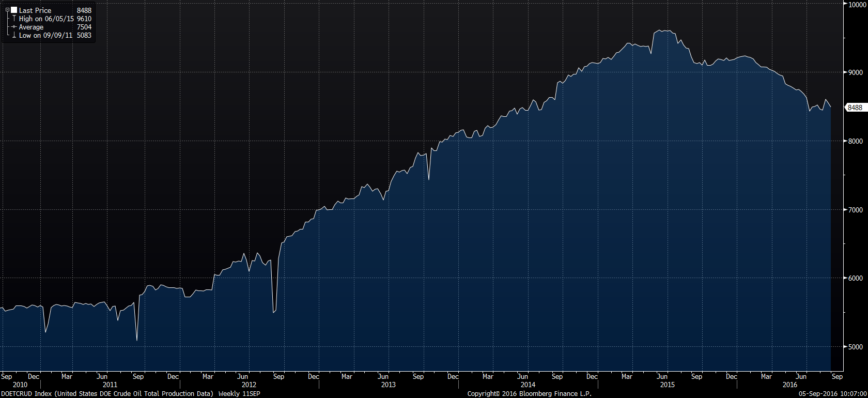Click legend value 5083

pyautogui.click(x=84, y=35)
